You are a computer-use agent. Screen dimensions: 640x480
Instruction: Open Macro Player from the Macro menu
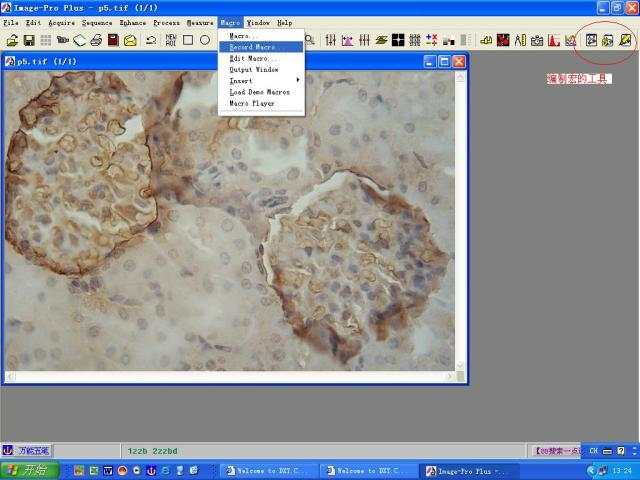point(251,102)
